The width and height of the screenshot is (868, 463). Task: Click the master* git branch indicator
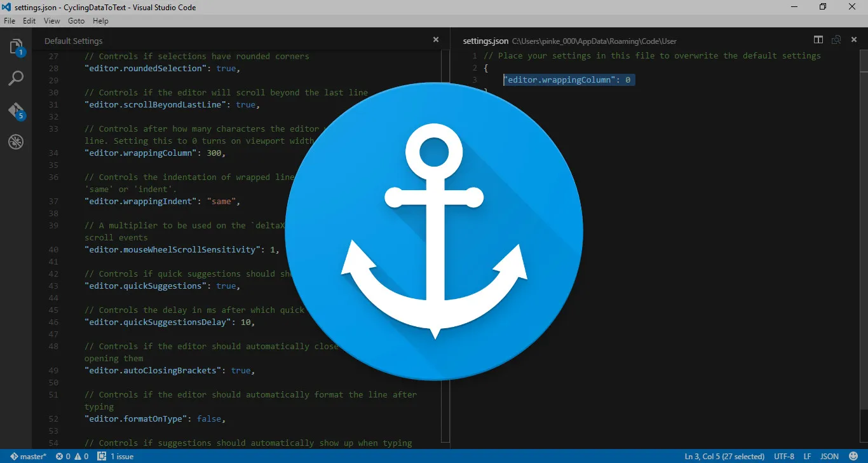[29, 456]
